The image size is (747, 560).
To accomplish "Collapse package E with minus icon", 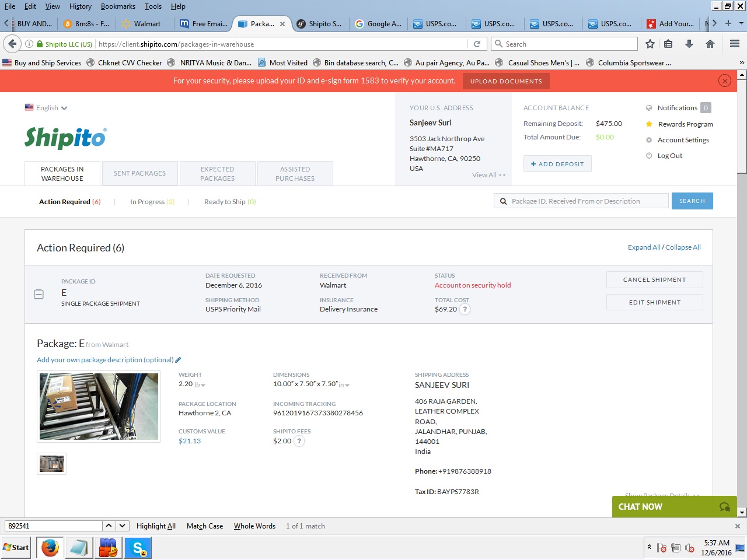I will click(39, 295).
